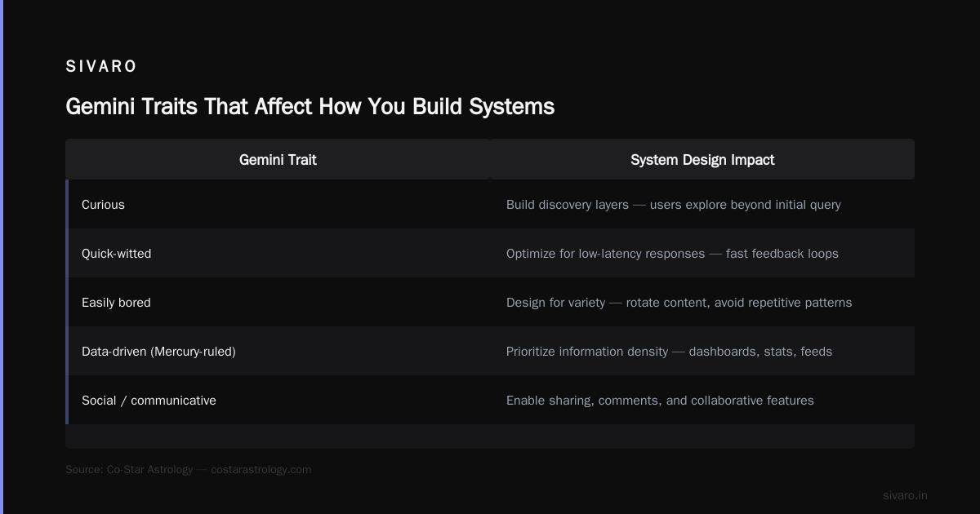Click the SIVARO brand label
Image resolution: width=980 pixels, height=514 pixels.
[x=101, y=66]
